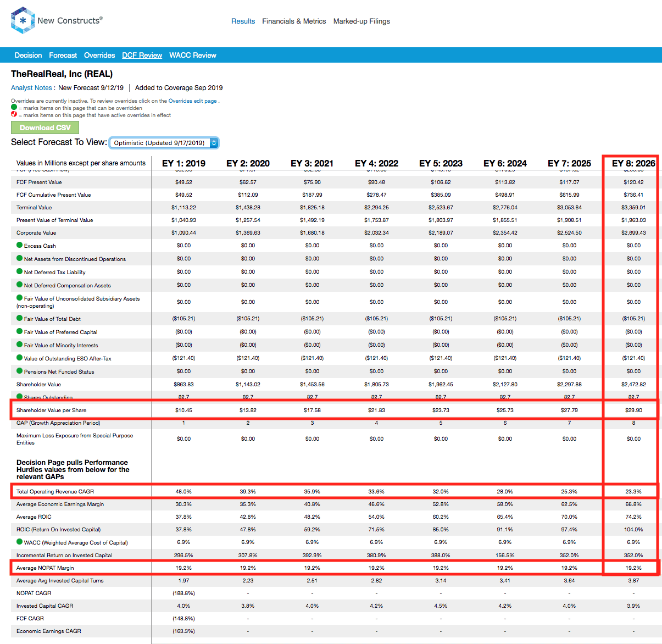Switch to Financials & Metrics tab

coord(294,21)
